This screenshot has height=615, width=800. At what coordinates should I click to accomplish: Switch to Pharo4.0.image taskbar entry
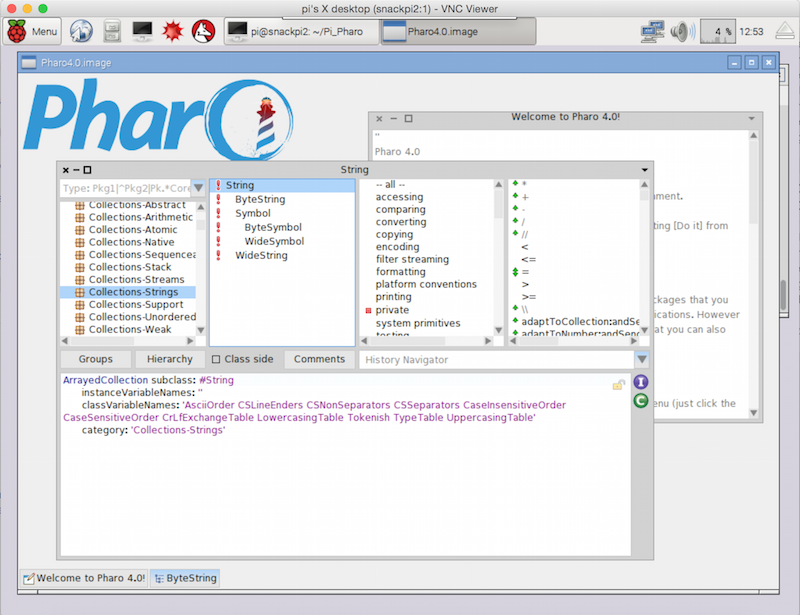click(458, 32)
